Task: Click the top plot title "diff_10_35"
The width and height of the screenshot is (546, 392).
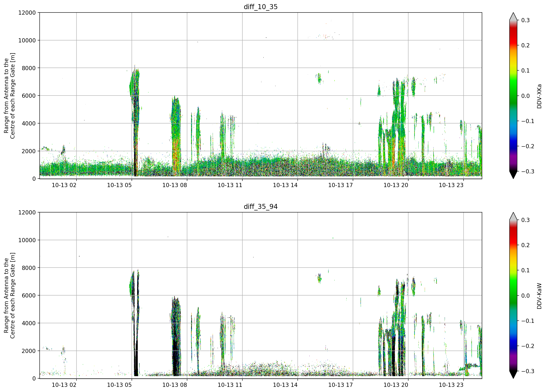Action: click(260, 7)
